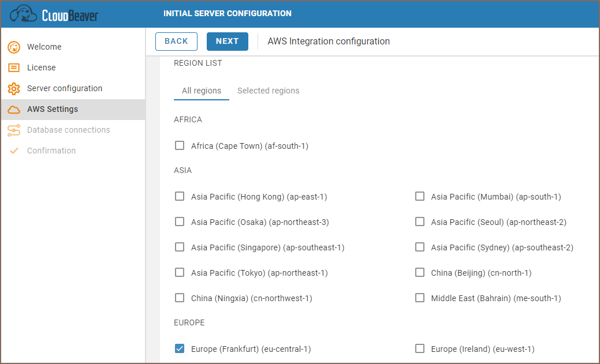
Task: Switch to Selected regions tab
Action: pyautogui.click(x=268, y=91)
